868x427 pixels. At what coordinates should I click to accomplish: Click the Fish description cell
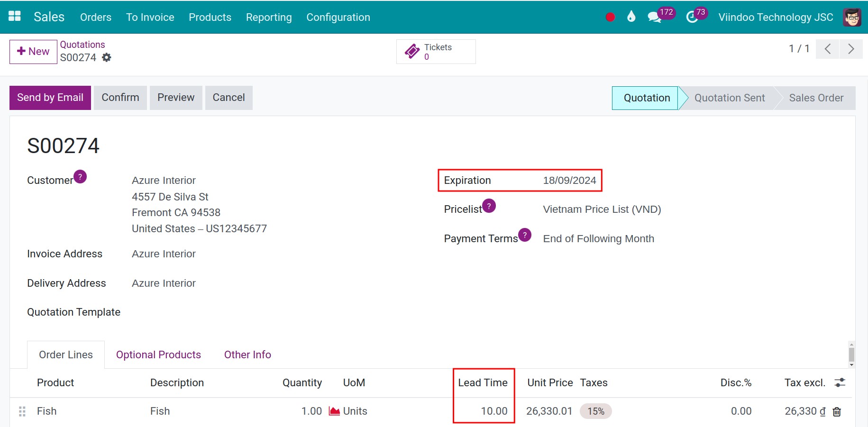click(x=160, y=411)
